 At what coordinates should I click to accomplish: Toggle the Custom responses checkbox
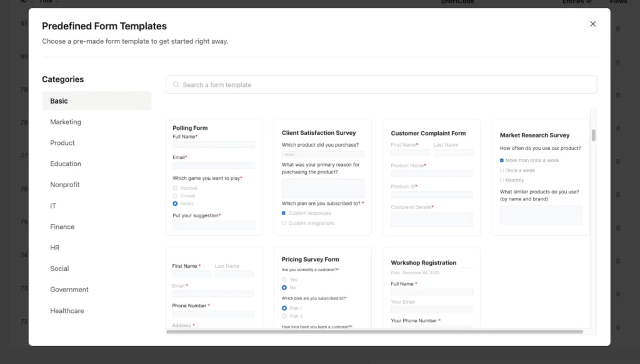[284, 213]
